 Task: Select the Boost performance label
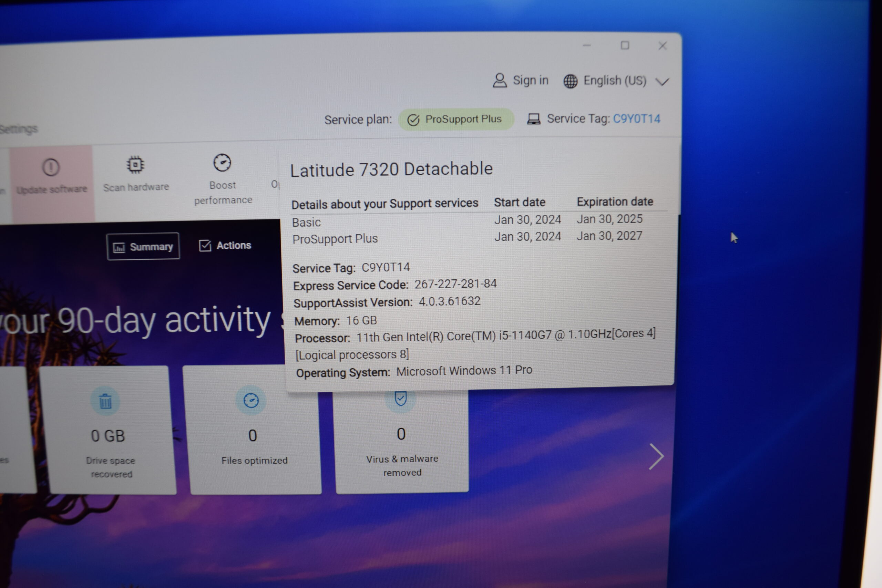coord(223,193)
